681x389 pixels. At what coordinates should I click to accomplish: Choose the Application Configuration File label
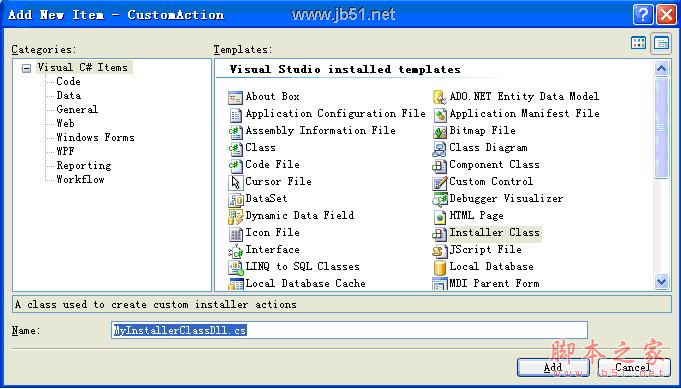coord(335,114)
